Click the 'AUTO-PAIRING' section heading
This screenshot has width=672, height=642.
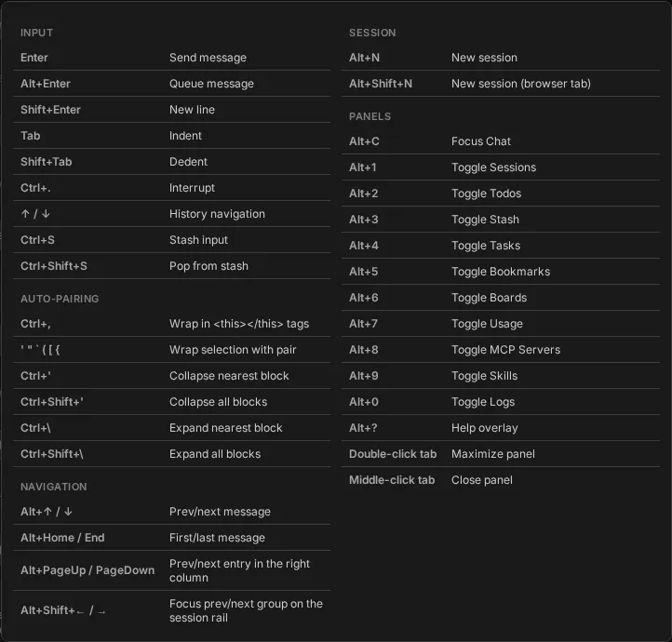[x=60, y=299]
